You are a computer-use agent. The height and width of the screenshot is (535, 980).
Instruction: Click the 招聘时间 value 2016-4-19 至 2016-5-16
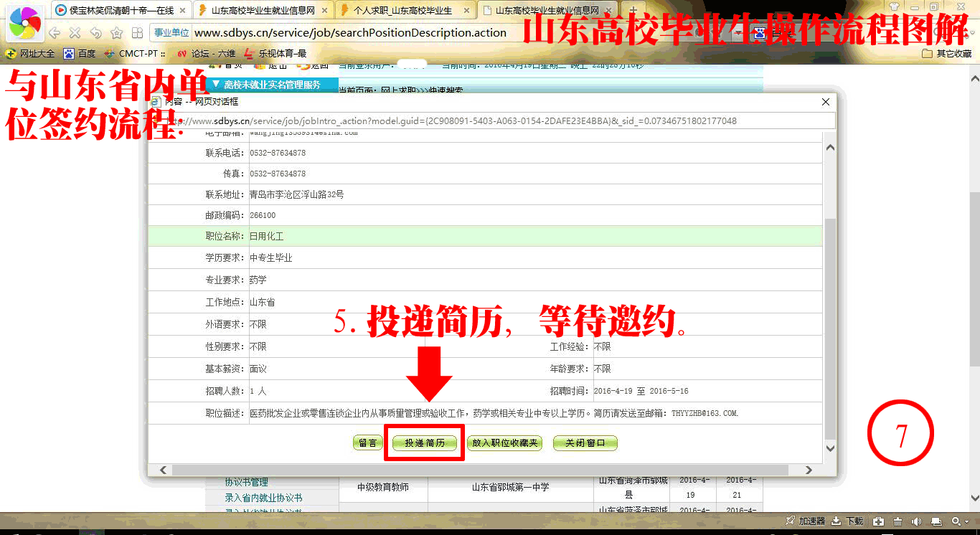tap(641, 392)
